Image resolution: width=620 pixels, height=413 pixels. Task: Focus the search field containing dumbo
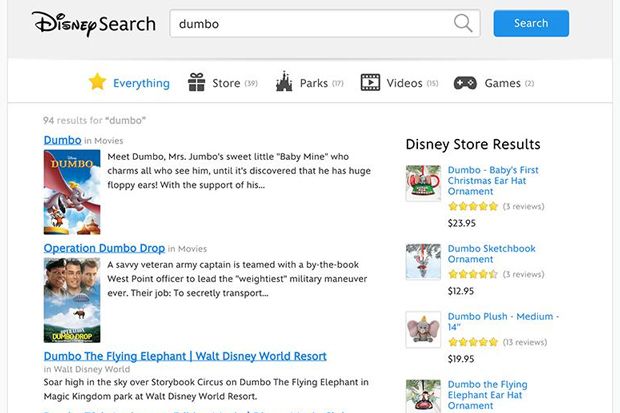pyautogui.click(x=325, y=24)
